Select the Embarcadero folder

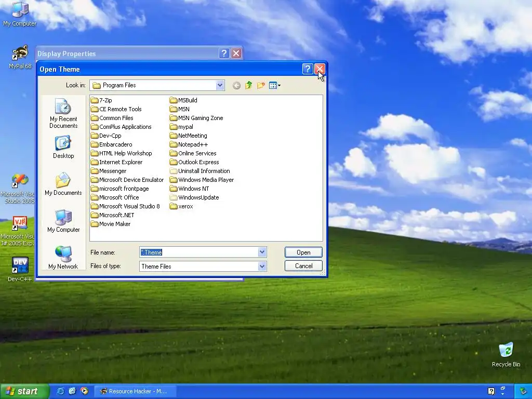pyautogui.click(x=112, y=144)
